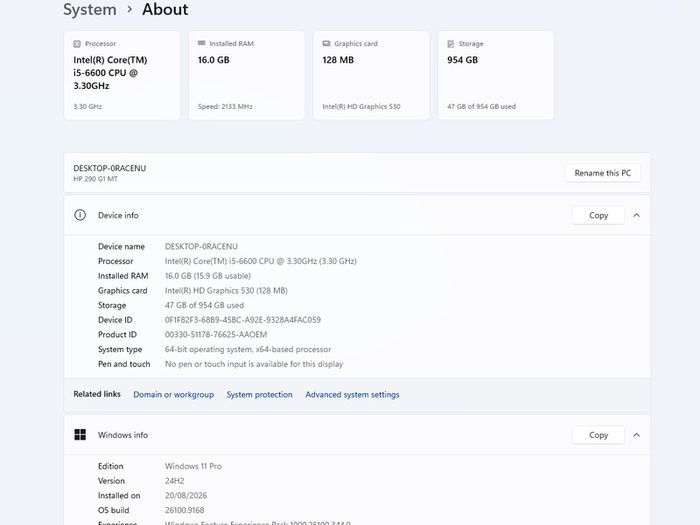Click 'Intel(R) HD Graphics 530 (128 MB)' row value

[226, 291]
